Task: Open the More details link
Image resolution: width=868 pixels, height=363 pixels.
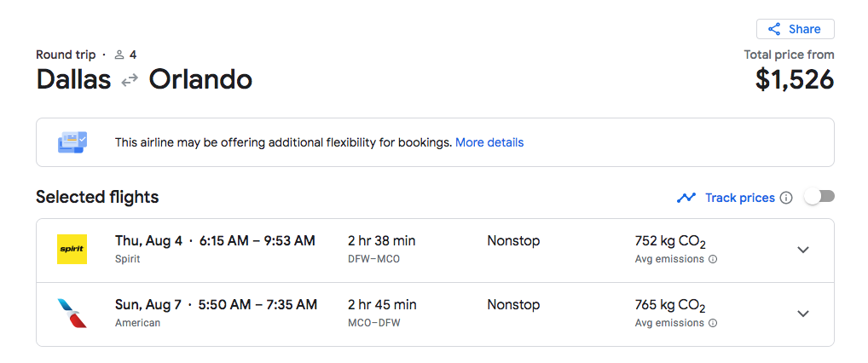Action: click(x=489, y=142)
